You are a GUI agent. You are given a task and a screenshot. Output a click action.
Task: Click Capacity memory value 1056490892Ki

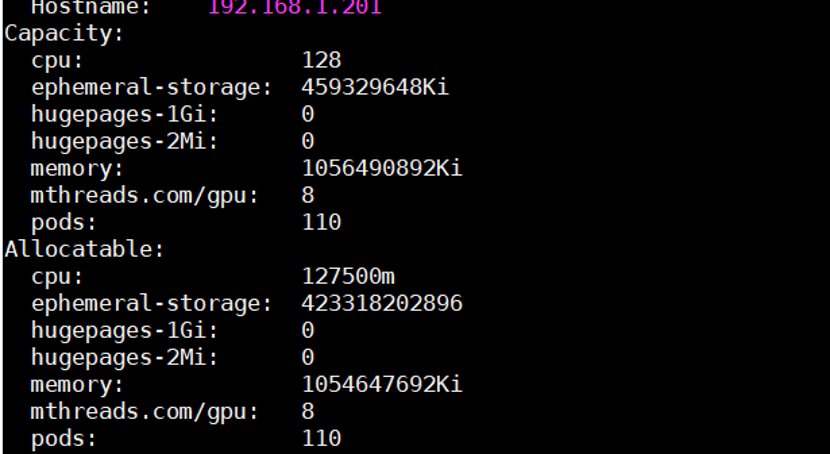382,168
